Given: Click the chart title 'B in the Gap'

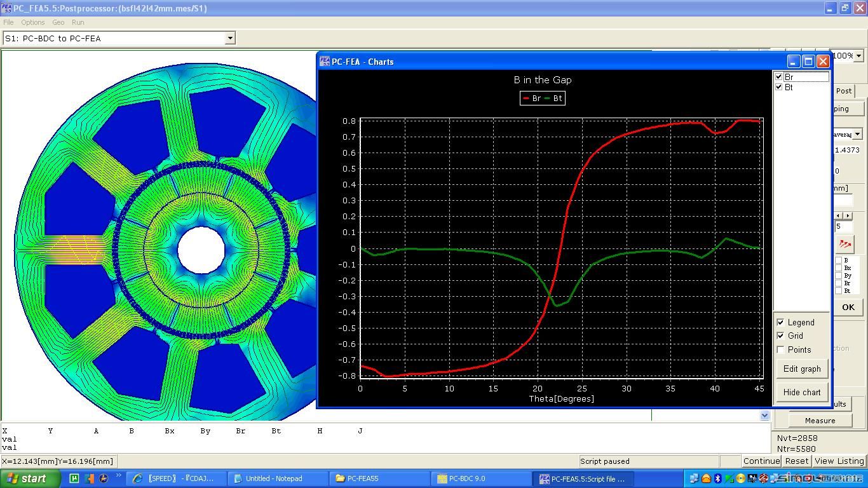Looking at the screenshot, I should point(543,80).
